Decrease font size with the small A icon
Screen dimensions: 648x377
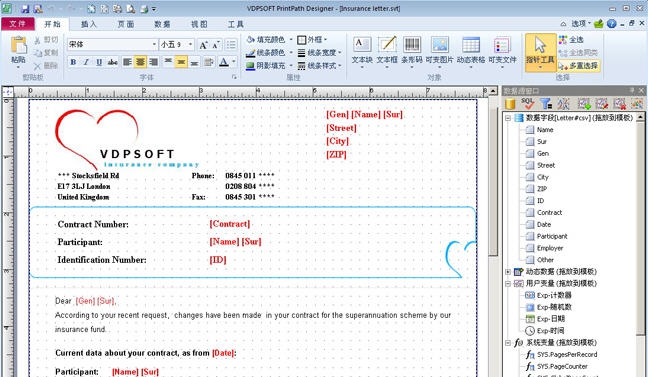point(216,45)
